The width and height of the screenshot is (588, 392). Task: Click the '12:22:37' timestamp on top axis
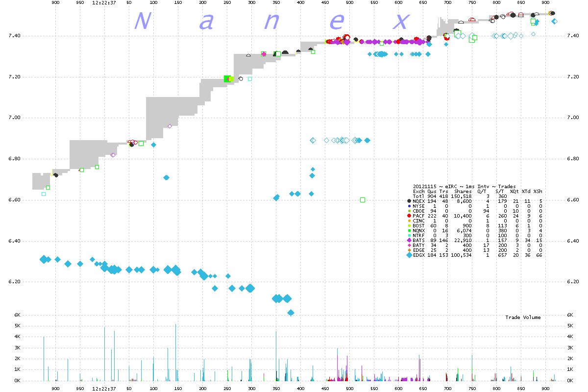tap(104, 3)
